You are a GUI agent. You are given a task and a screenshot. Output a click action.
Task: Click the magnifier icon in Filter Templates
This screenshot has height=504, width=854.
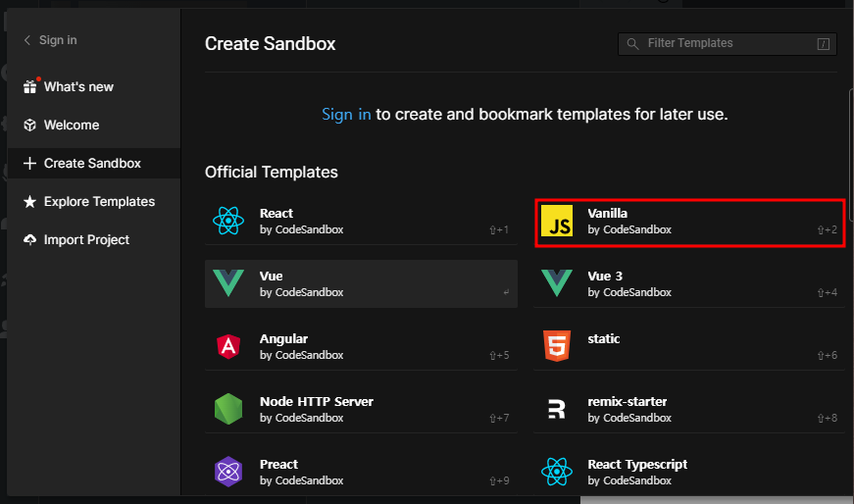pyautogui.click(x=632, y=43)
